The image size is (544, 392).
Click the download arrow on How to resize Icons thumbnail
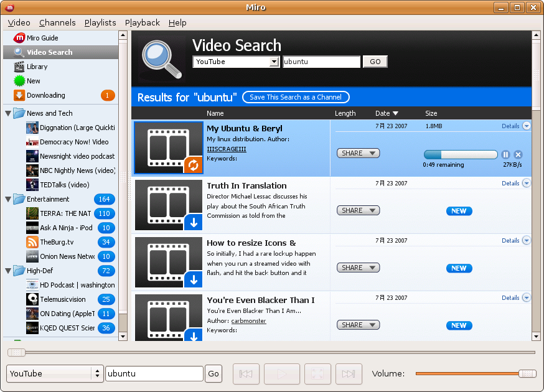click(194, 279)
